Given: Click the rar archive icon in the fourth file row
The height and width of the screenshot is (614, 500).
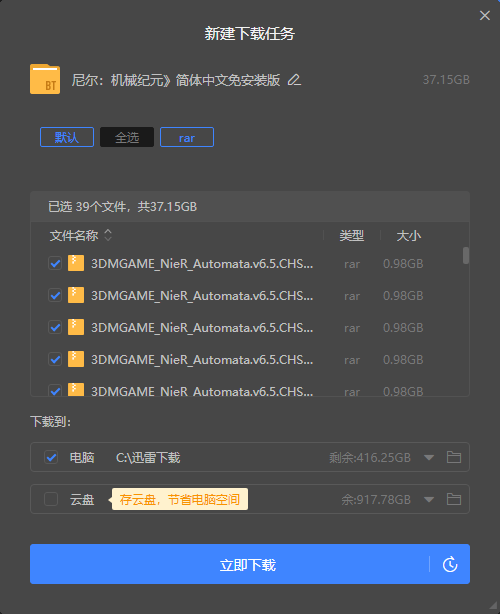Looking at the screenshot, I should tap(76, 359).
